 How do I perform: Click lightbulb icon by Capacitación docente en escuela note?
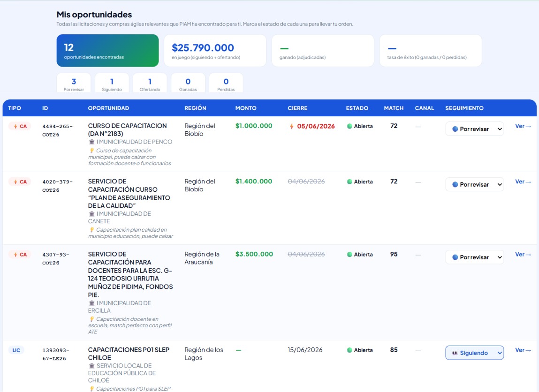coord(91,319)
